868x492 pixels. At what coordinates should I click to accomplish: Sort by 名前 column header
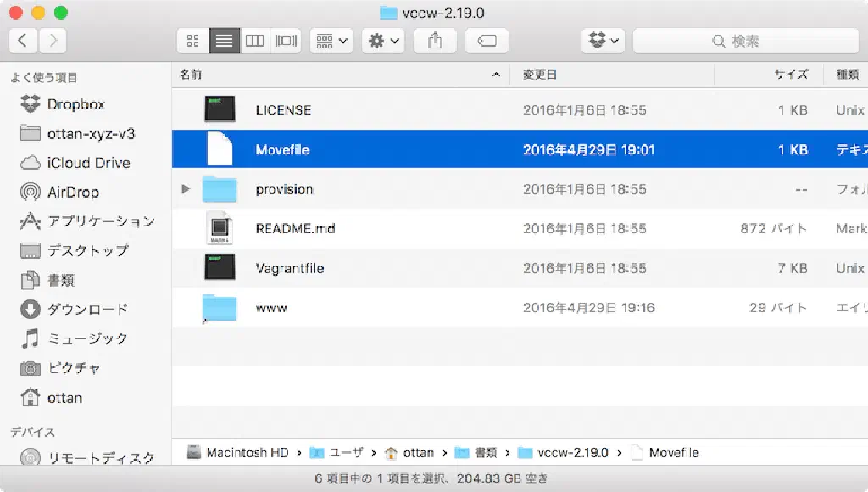[192, 75]
